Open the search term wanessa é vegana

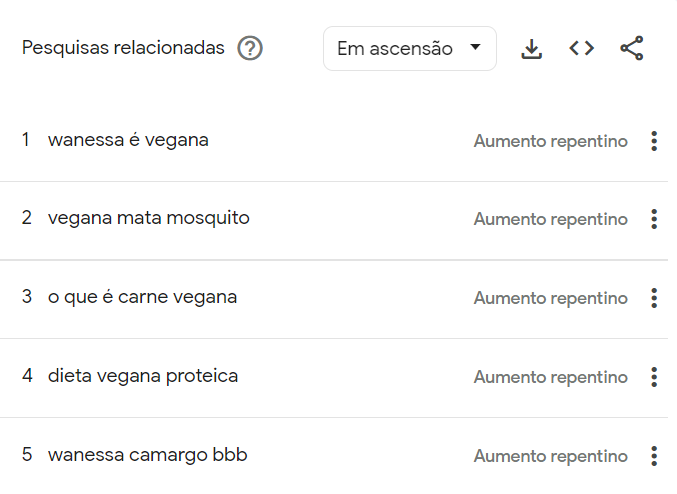(128, 140)
